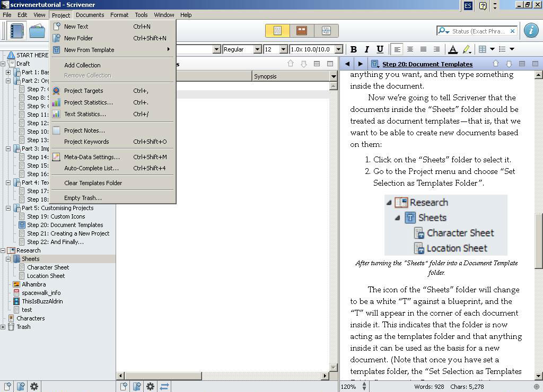Add new folder using binder footer icon

tap(21, 387)
